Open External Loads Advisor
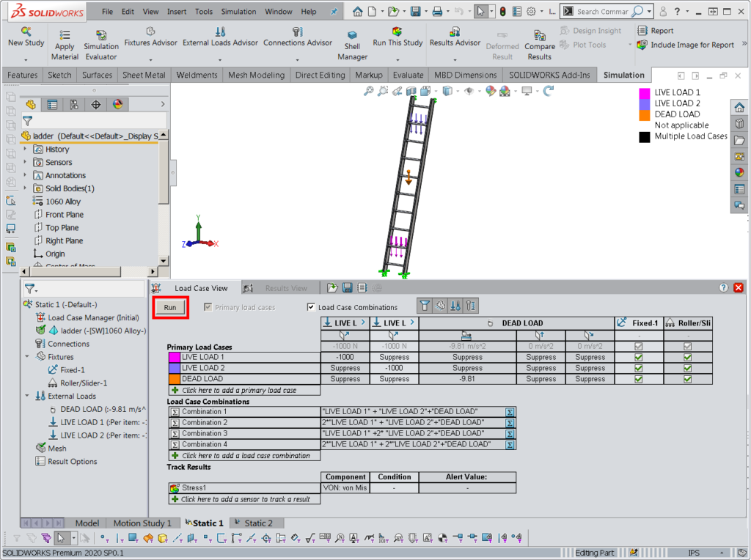The image size is (751, 560). pos(220,37)
